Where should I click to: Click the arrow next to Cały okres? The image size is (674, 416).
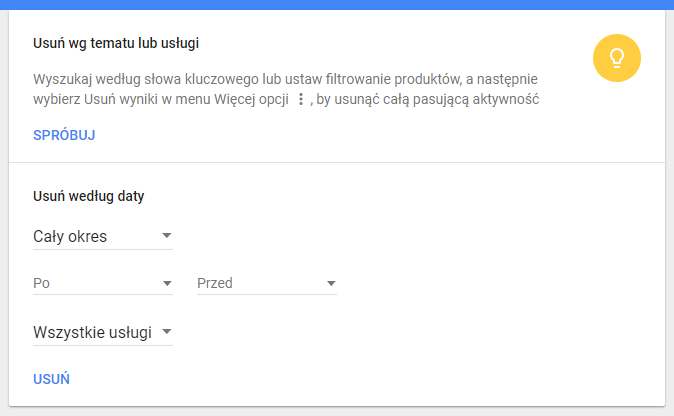click(x=167, y=236)
